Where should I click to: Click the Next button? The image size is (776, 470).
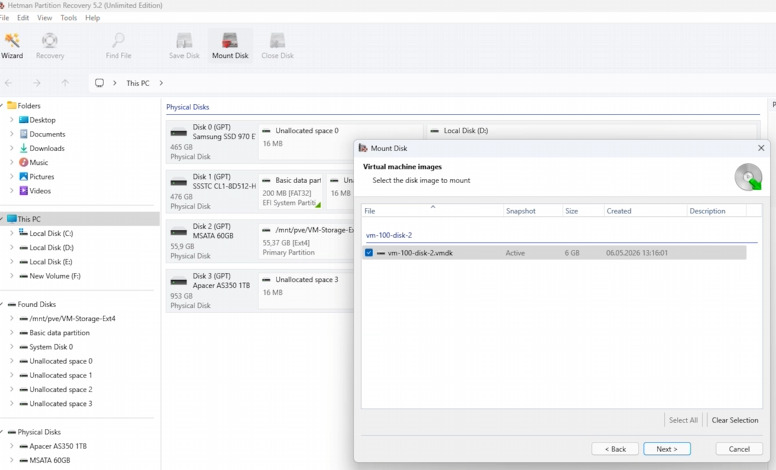(x=667, y=449)
